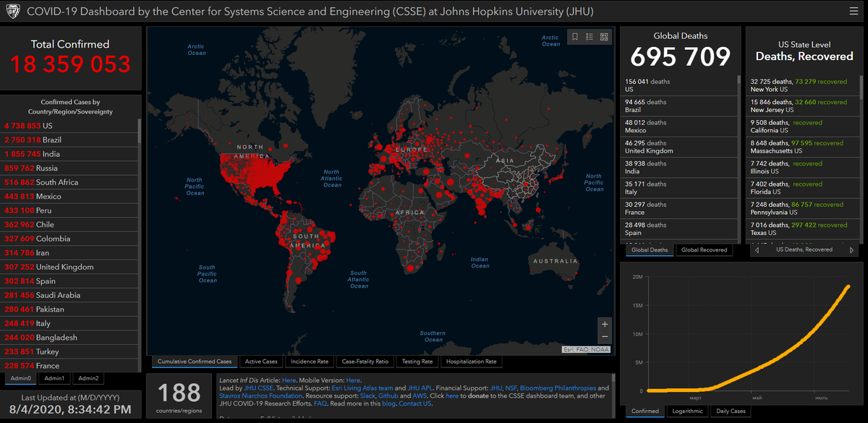Image resolution: width=868 pixels, height=423 pixels.
Task: Select Texas US deaths entry
Action: pyautogui.click(x=803, y=229)
